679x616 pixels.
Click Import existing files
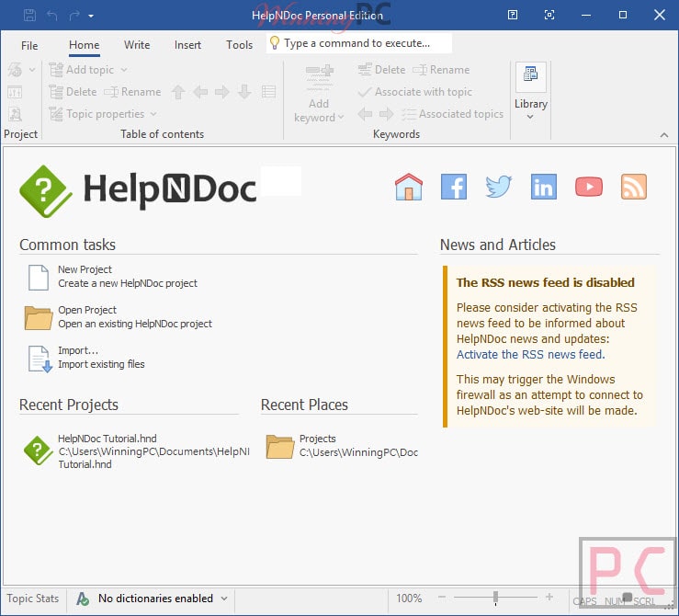(85, 358)
